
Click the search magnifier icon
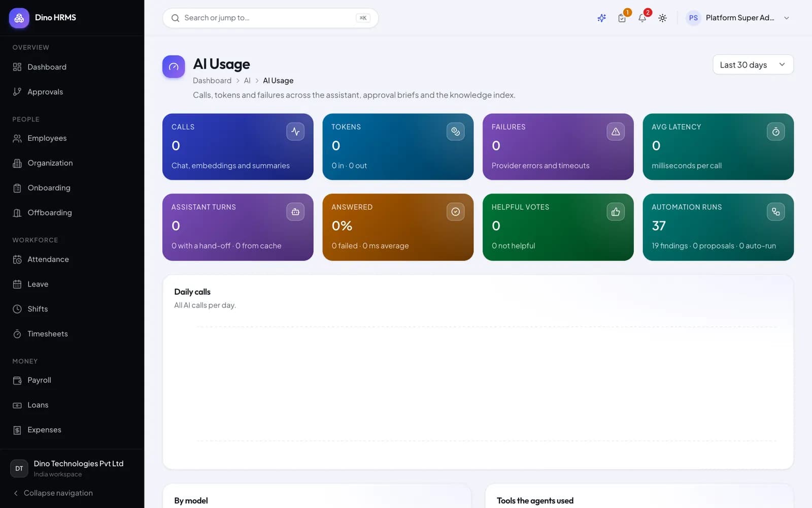click(x=175, y=18)
